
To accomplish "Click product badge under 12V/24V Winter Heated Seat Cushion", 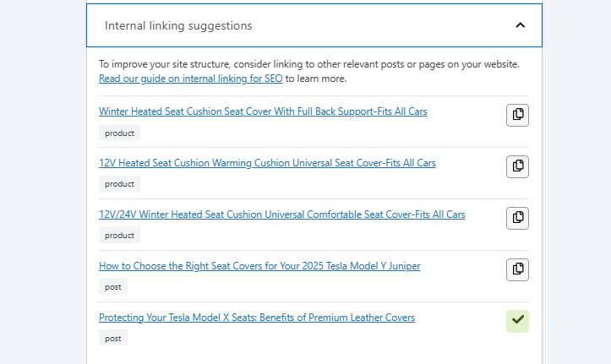I will pos(119,236).
